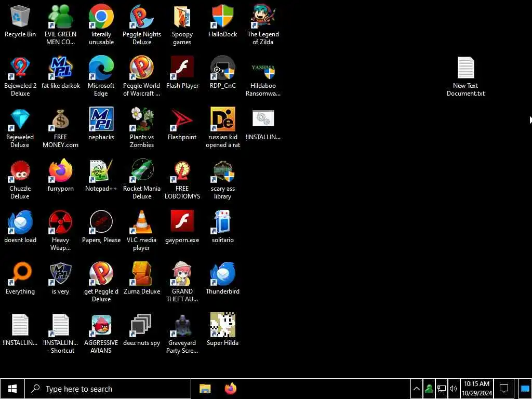Click the is very shield shortcut
The width and height of the screenshot is (532, 399).
click(60, 278)
